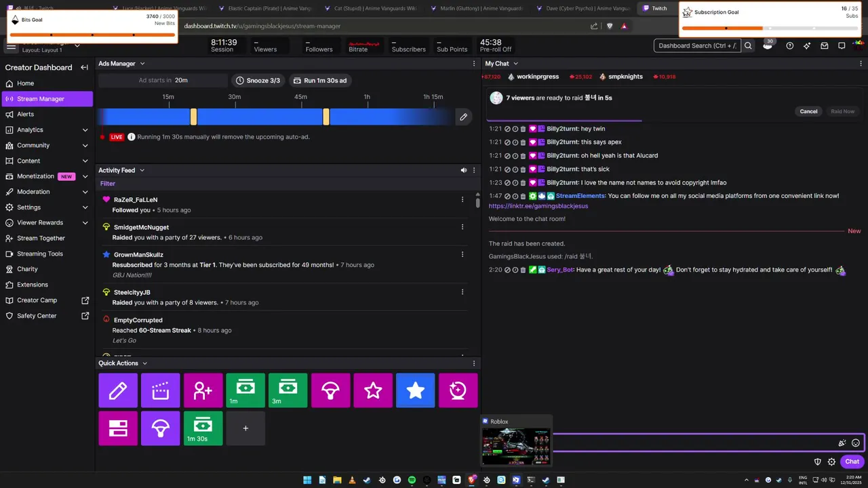This screenshot has height=488, width=868.
Task: Click the purple Chat send button
Action: (852, 462)
